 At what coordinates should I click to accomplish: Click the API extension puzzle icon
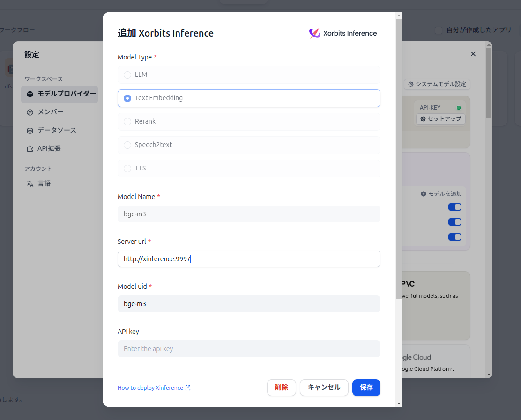tap(30, 149)
